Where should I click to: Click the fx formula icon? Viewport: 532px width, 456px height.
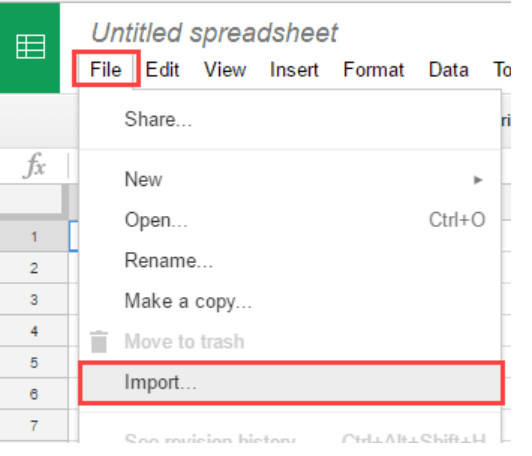[x=35, y=166]
